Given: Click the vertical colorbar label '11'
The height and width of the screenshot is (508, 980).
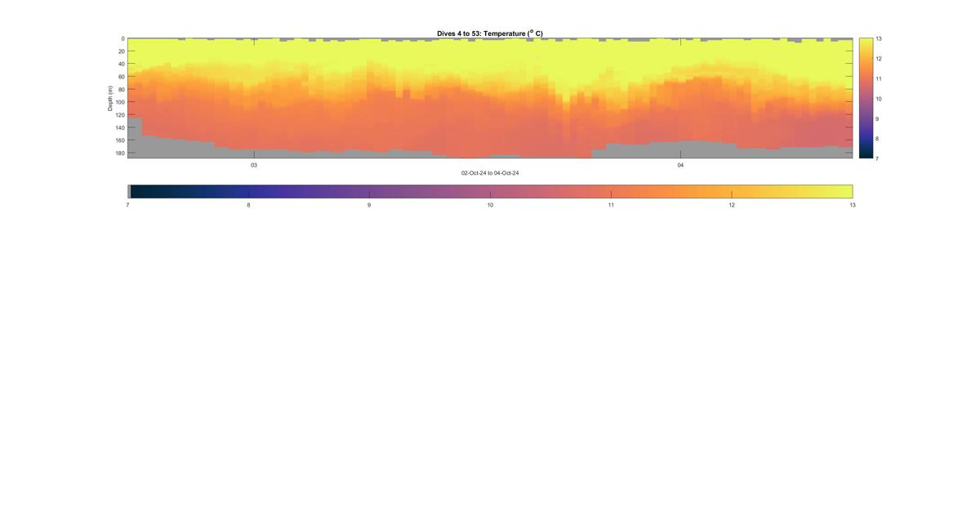Looking at the screenshot, I should tap(880, 78).
